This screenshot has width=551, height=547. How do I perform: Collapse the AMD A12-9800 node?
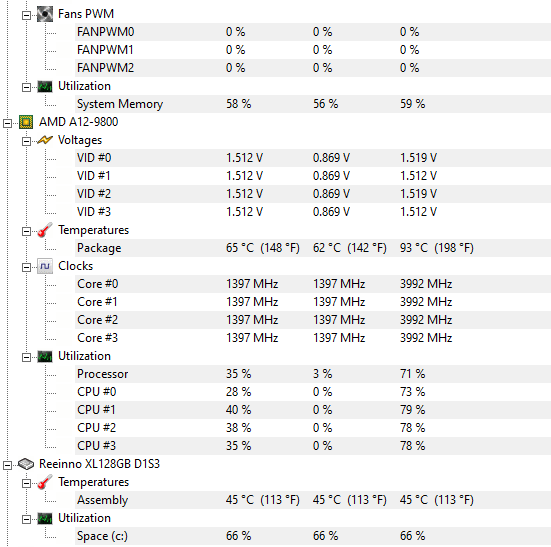pyautogui.click(x=7, y=123)
